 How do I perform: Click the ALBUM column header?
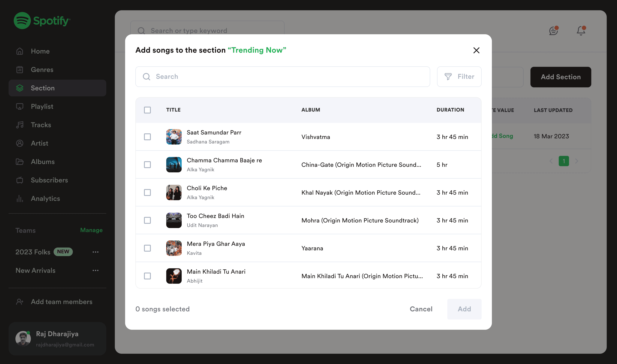[311, 110]
